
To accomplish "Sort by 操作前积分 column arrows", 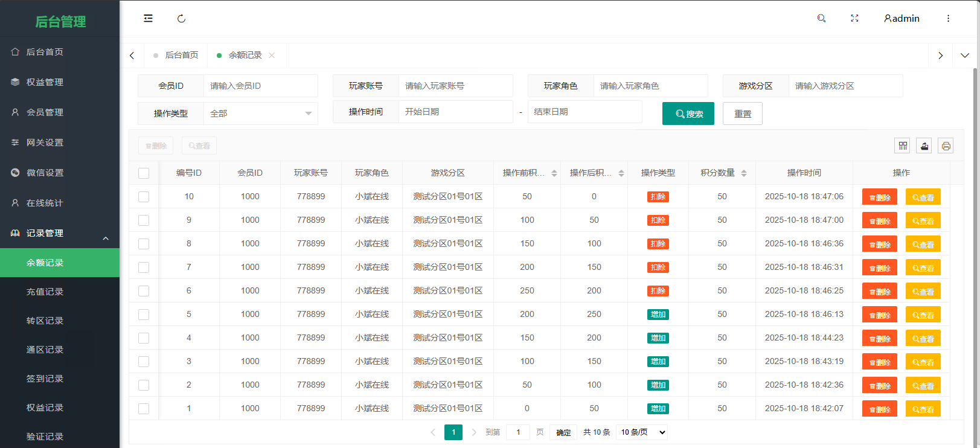I will pyautogui.click(x=554, y=173).
